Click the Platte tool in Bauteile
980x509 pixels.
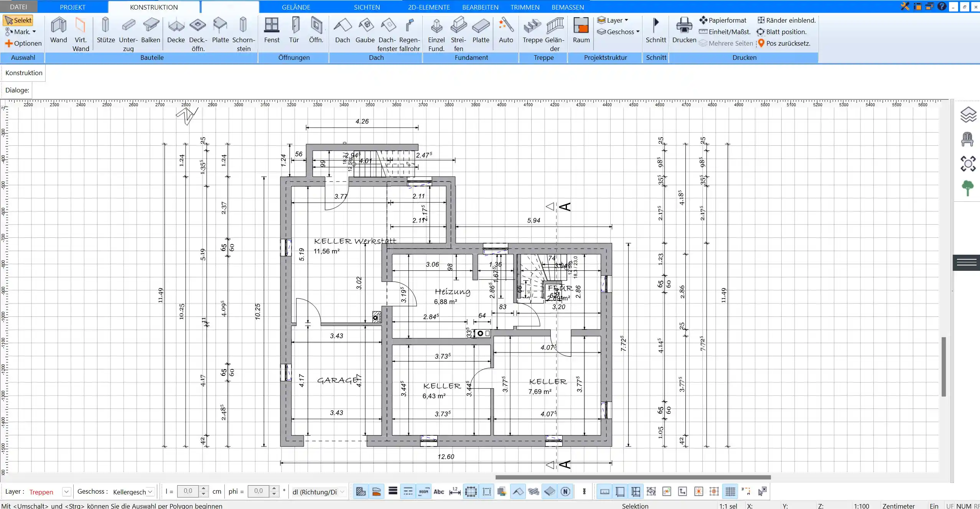point(220,31)
